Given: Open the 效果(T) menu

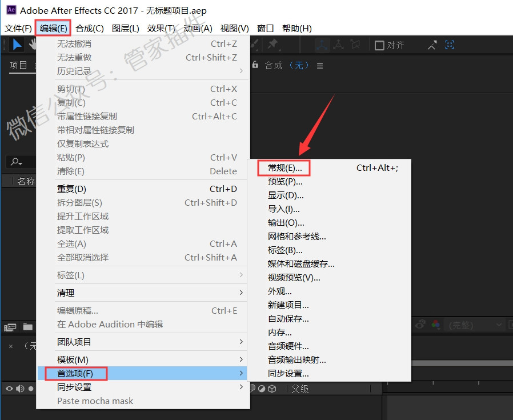Looking at the screenshot, I should [x=161, y=29].
